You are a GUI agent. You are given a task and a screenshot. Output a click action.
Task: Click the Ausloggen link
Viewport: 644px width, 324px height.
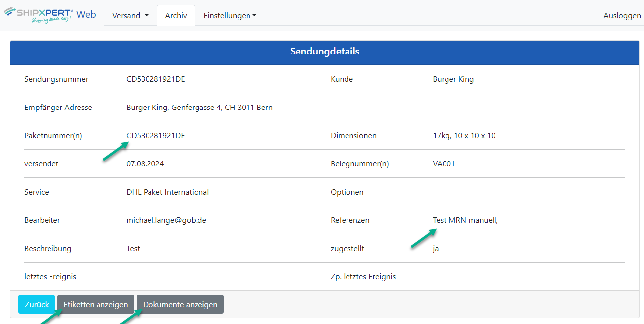click(x=622, y=15)
